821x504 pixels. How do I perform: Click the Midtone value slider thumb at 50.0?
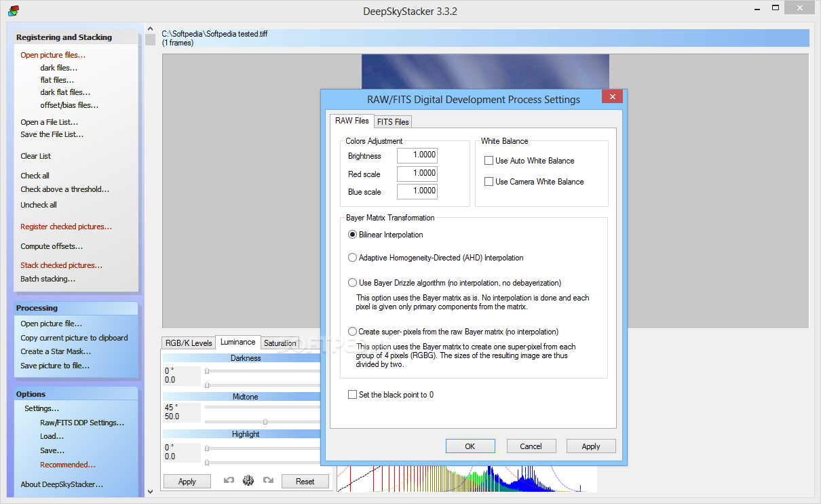pos(265,421)
